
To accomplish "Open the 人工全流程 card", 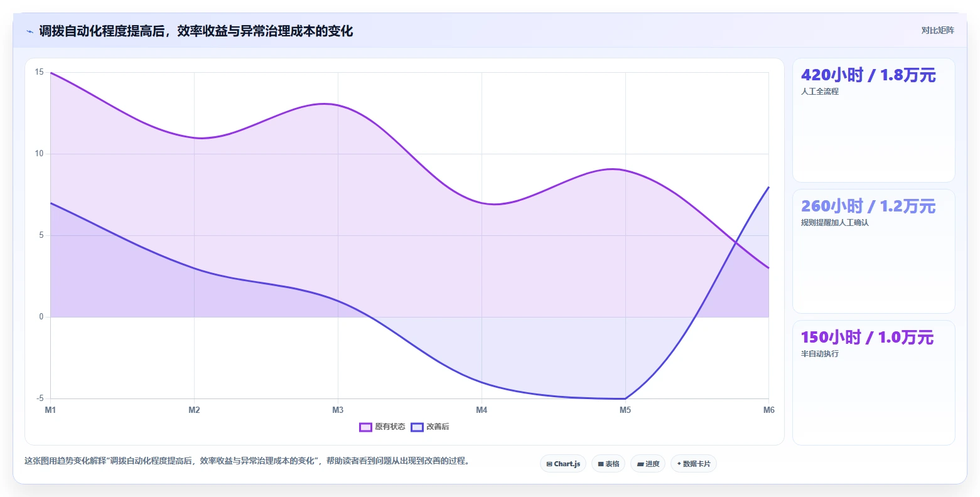I will click(874, 120).
